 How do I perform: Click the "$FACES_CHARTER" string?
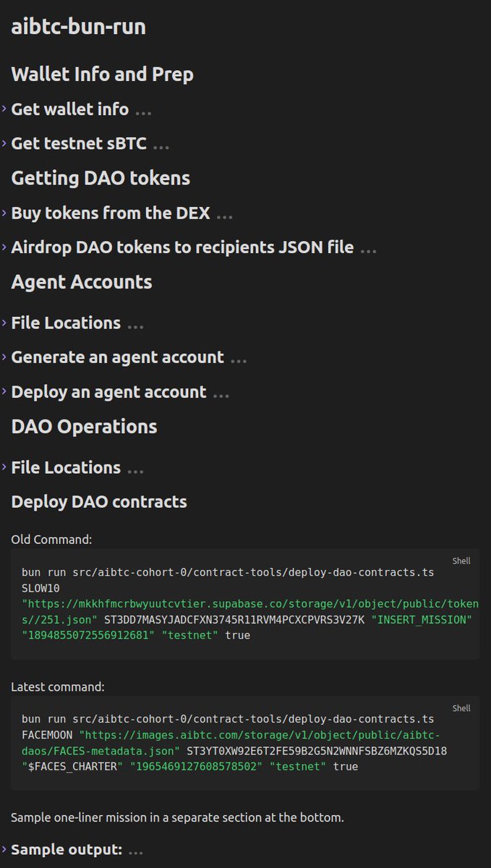coord(72,766)
